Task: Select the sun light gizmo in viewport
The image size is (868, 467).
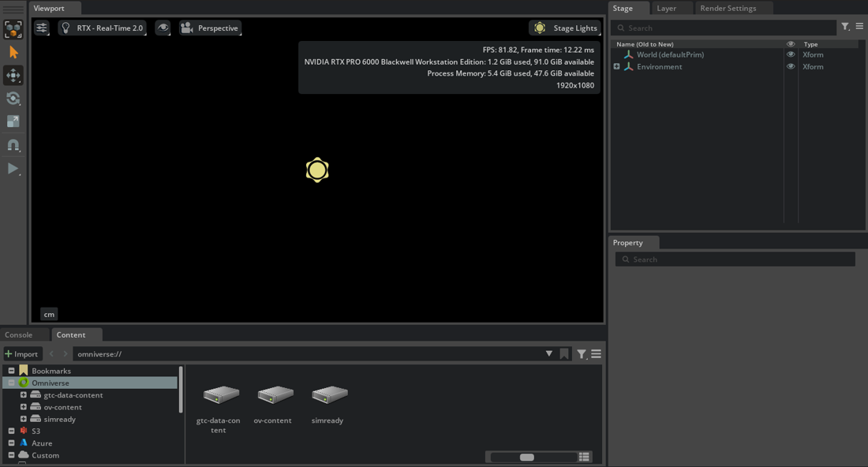Action: point(317,170)
